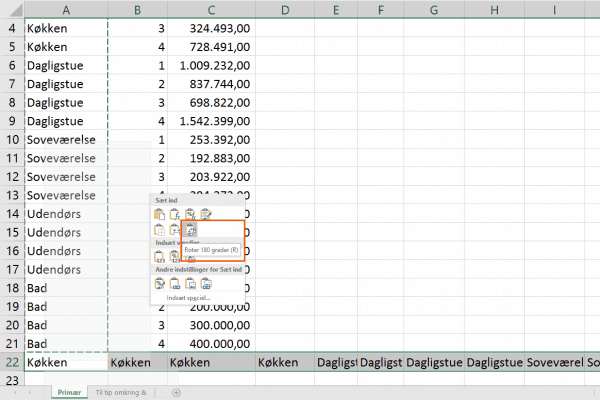Open the 'Indsæt speciel...' menu entry
Image resolution: width=600 pixels, height=400 pixels.
[x=190, y=299]
